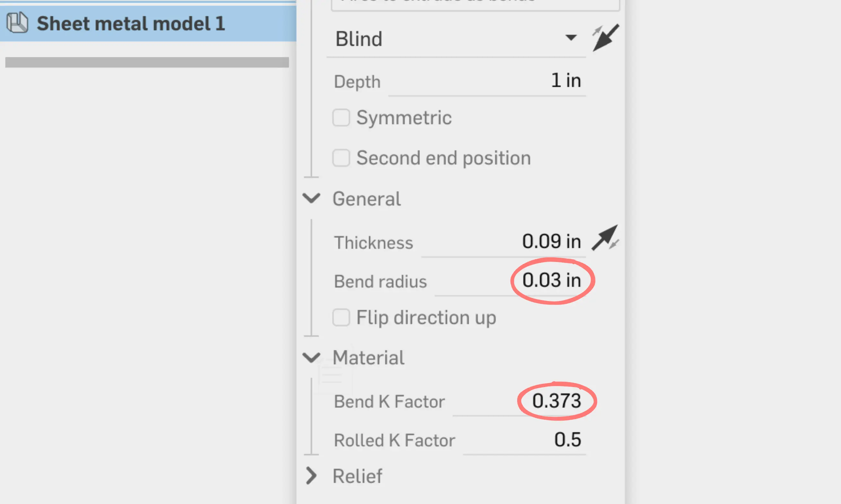Enable the Symmetric checkbox
This screenshot has width=841, height=504.
(341, 118)
